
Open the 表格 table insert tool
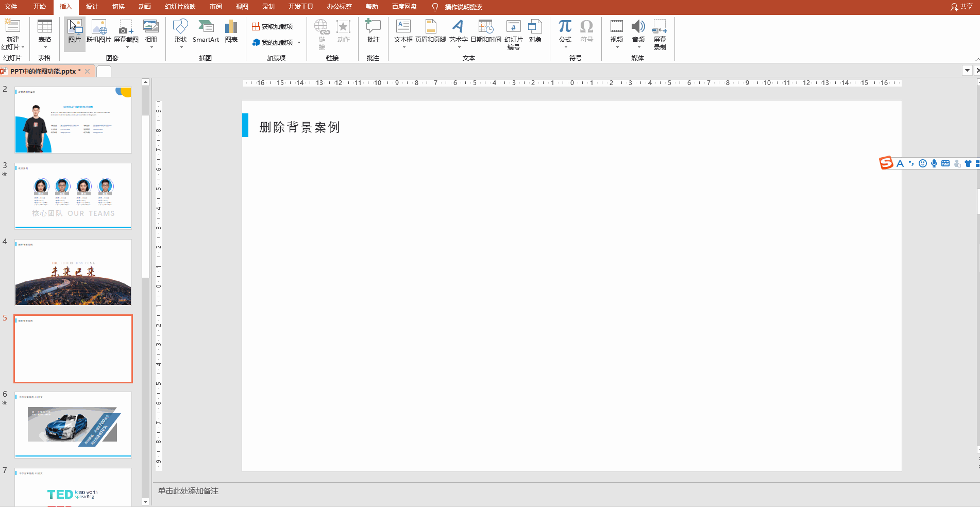[45, 32]
